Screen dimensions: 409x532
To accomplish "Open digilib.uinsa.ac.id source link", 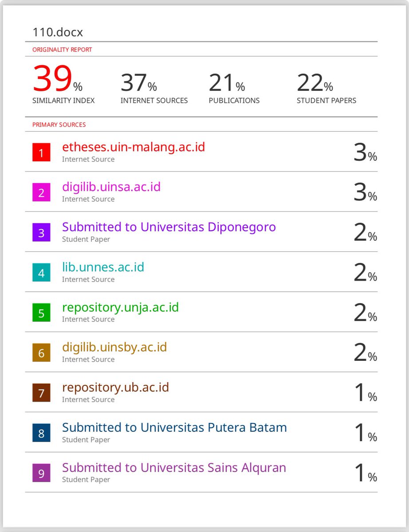I will (111, 187).
